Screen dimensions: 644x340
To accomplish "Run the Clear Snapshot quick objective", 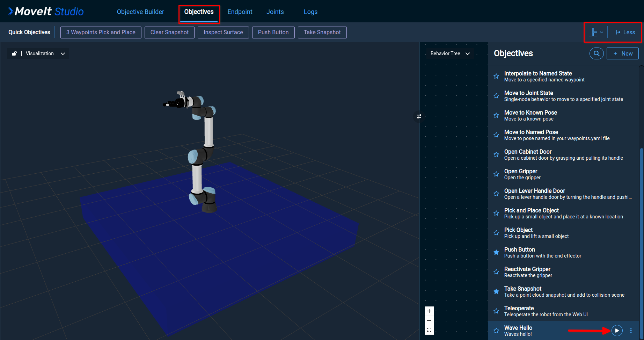I will click(x=169, y=32).
